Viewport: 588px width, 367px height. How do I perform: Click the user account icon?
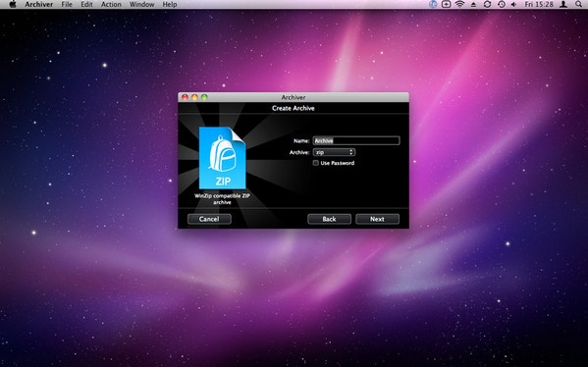[x=563, y=5]
